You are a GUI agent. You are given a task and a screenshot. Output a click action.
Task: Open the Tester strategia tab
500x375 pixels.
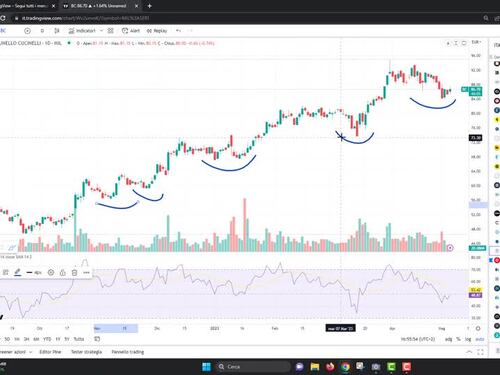86,352
